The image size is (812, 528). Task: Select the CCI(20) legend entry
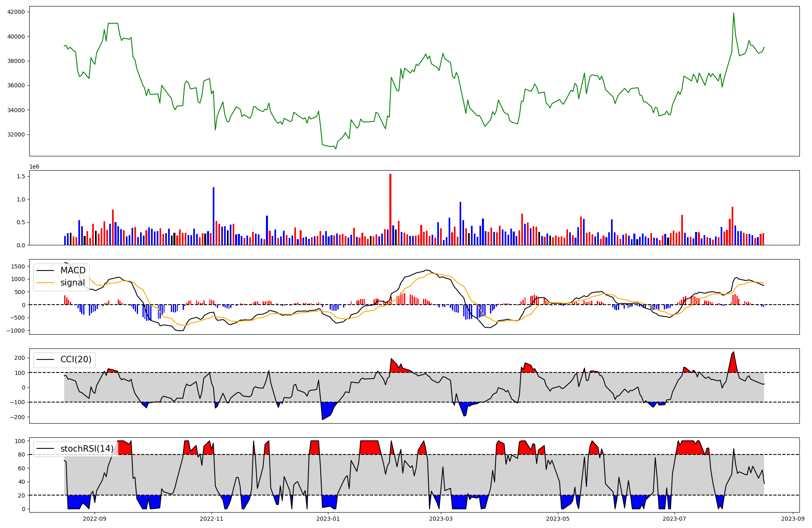click(76, 359)
